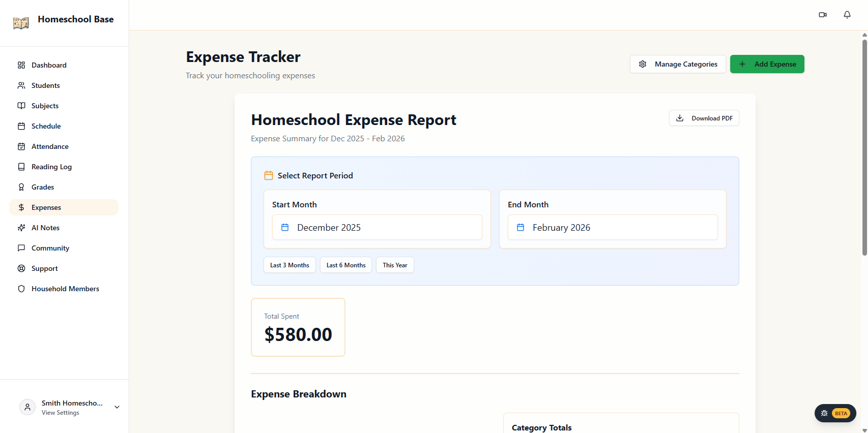The width and height of the screenshot is (868, 433).
Task: Click the bug icon in BETA badge
Action: (824, 413)
